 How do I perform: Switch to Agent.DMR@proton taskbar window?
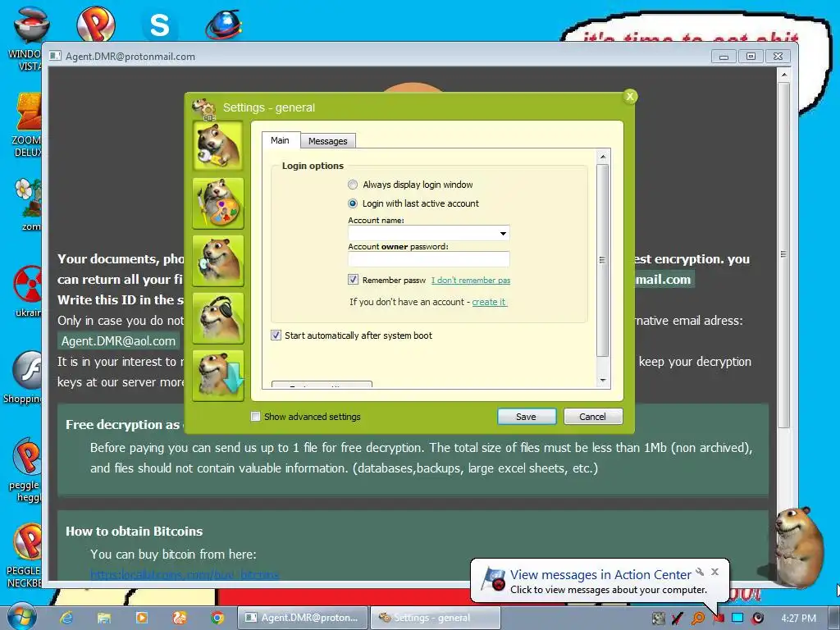303,618
